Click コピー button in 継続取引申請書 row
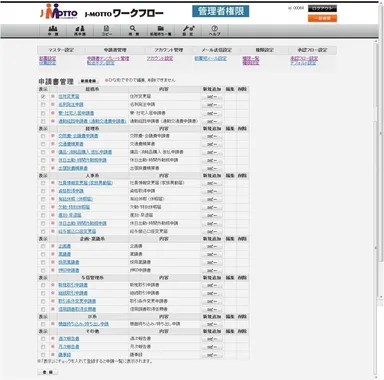384x380 pixels. [212, 294]
